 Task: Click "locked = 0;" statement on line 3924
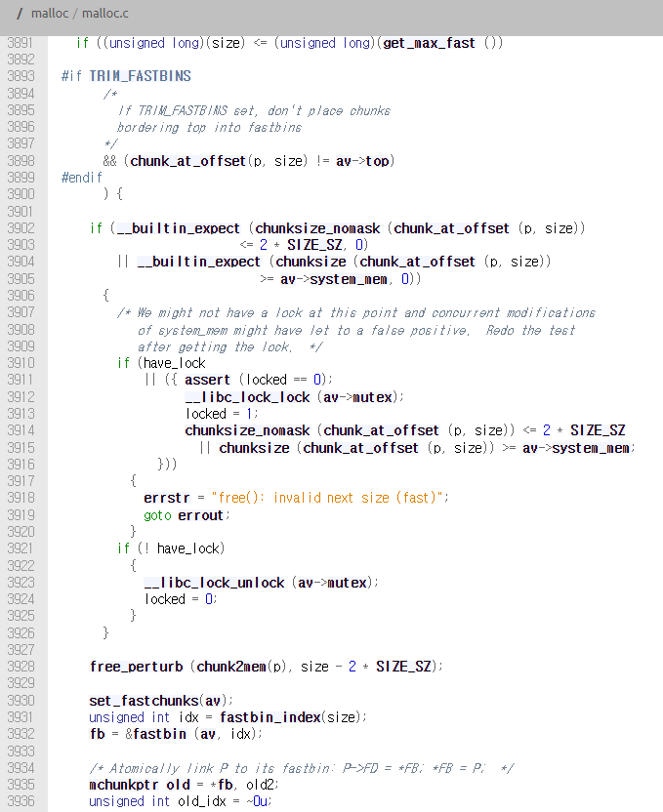[181, 599]
